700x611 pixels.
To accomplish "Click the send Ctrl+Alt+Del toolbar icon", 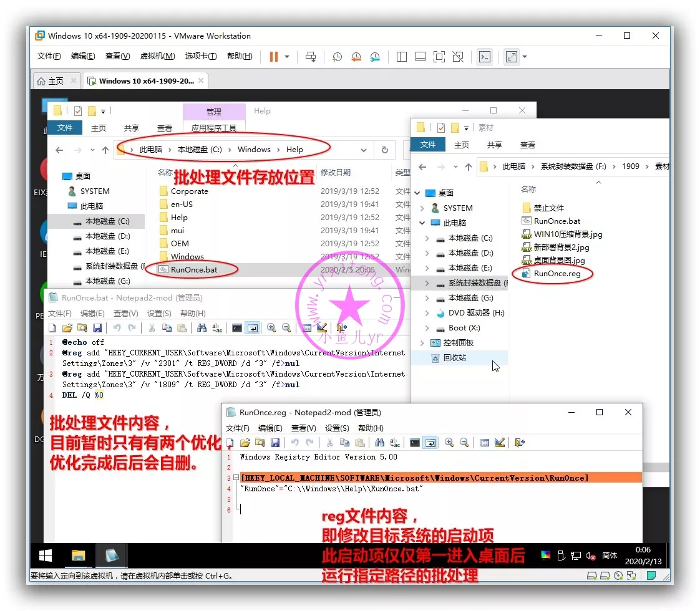I will (311, 57).
